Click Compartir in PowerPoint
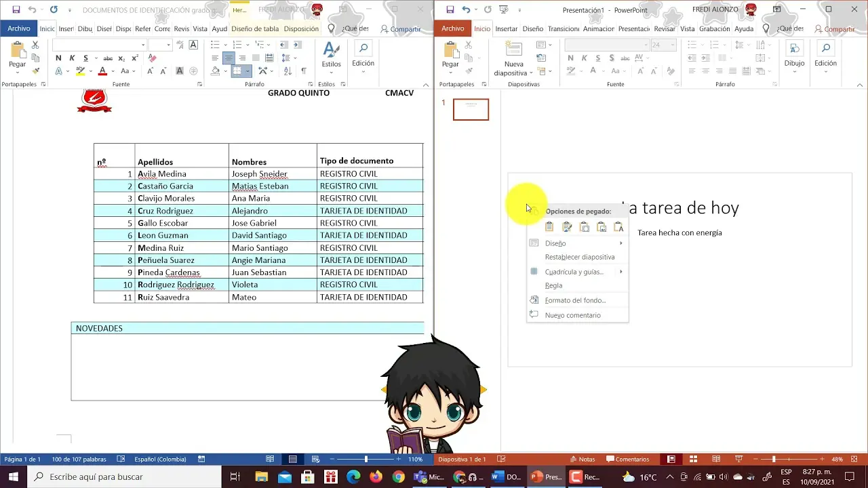The height and width of the screenshot is (488, 868). tap(835, 29)
